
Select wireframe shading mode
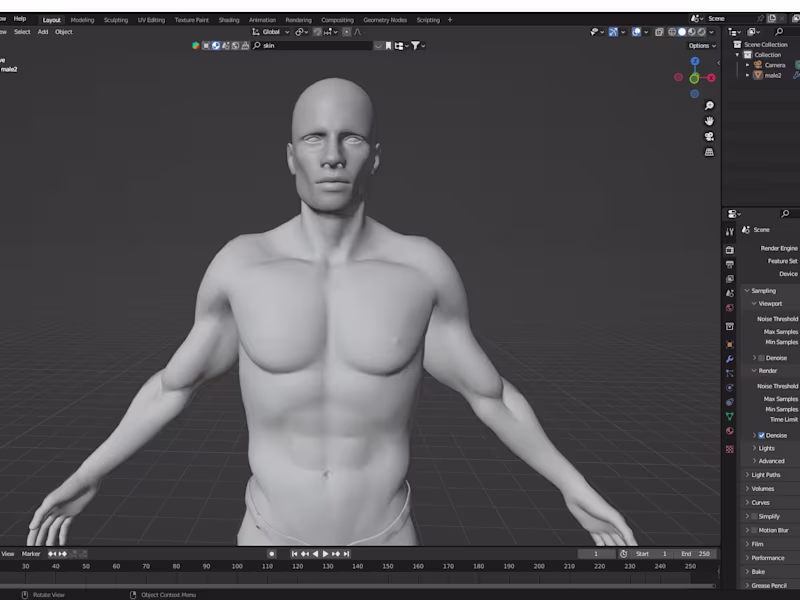click(672, 32)
